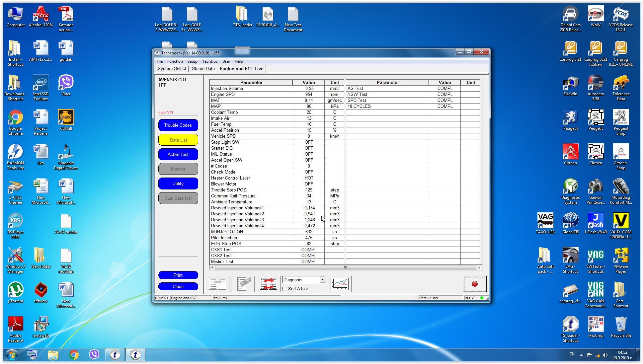Select System Select tab
The image size is (643, 364).
tap(172, 69)
